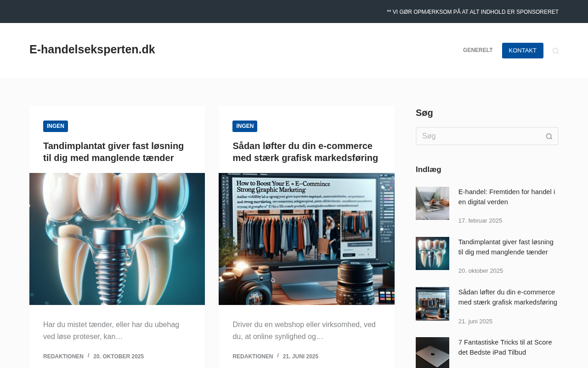Go to E-handelseksperten.dk homepage
The width and height of the screenshot is (588, 368).
92,49
